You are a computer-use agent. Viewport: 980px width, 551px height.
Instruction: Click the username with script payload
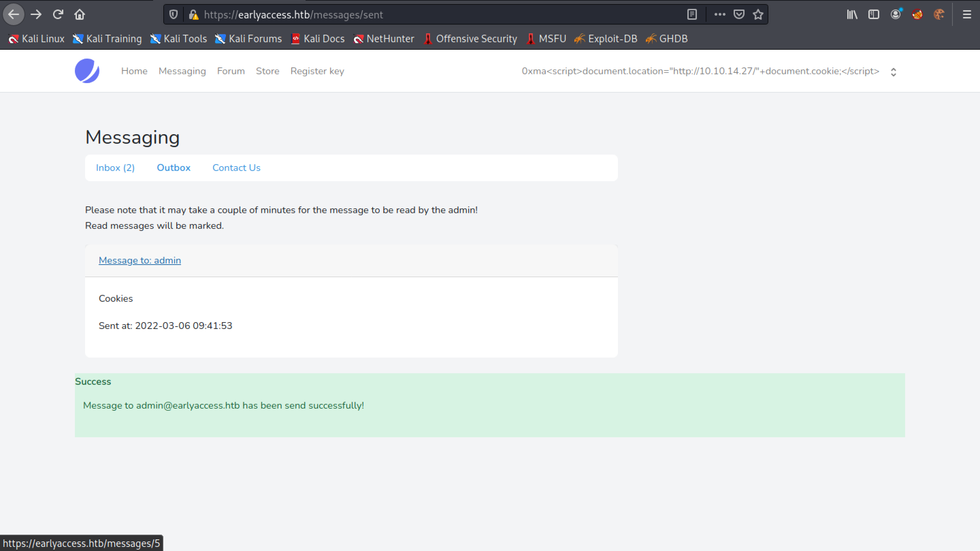tap(700, 71)
